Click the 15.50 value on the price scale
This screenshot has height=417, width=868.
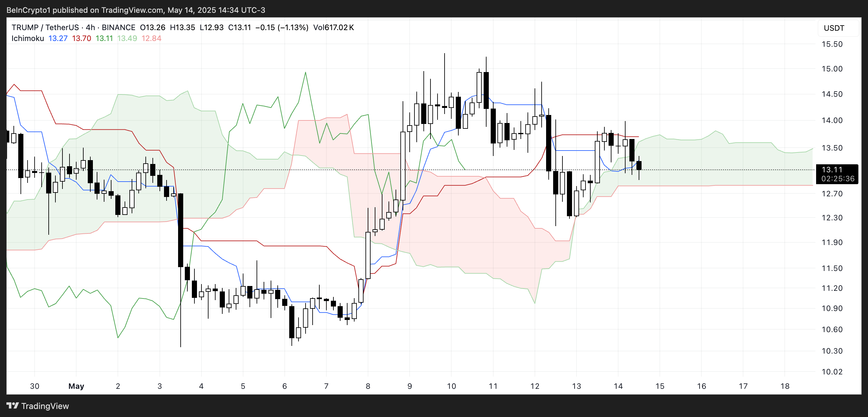834,44
